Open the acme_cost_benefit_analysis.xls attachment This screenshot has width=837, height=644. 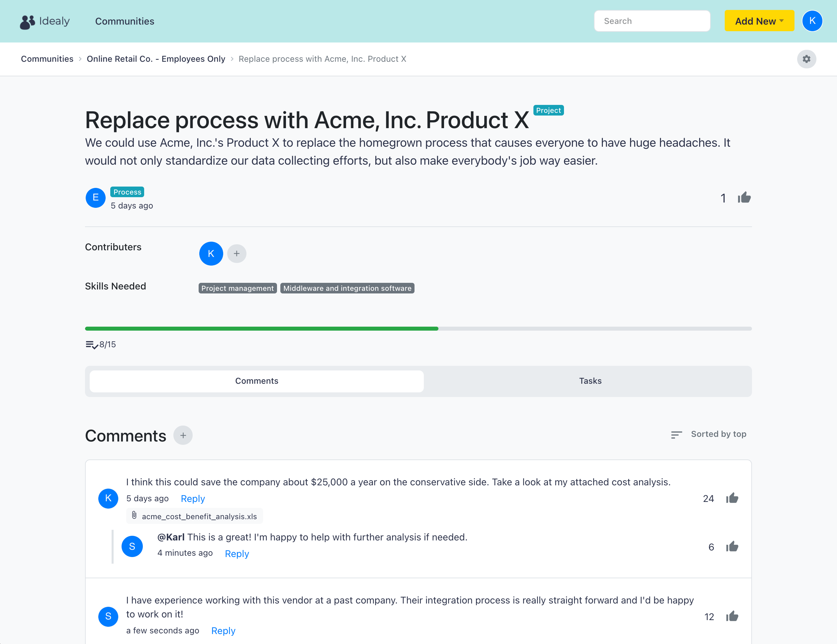pyautogui.click(x=195, y=516)
